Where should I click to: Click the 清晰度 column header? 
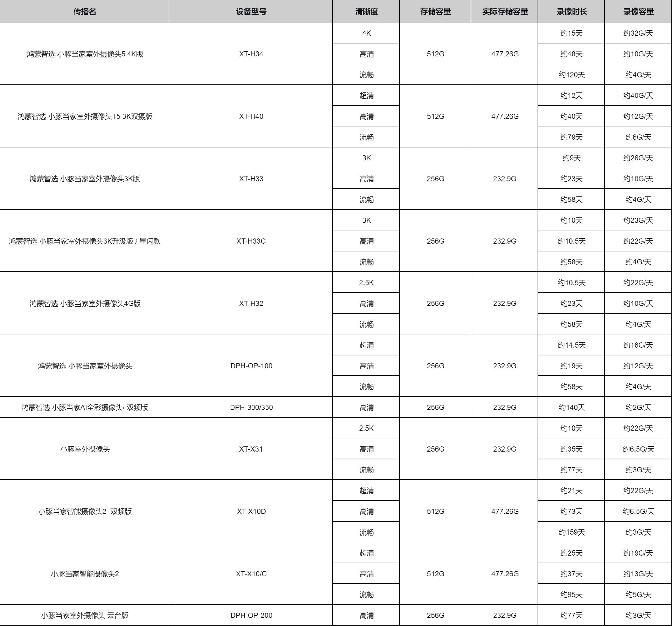click(366, 12)
